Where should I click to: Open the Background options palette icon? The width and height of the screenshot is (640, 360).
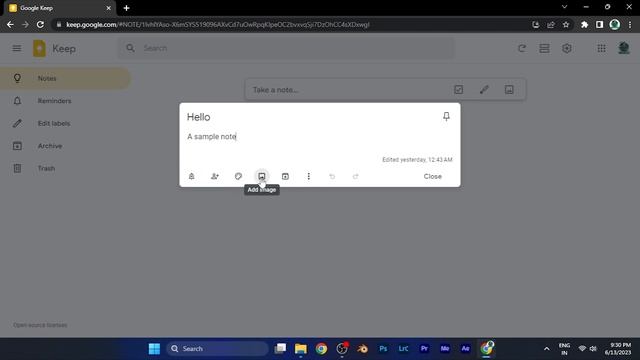(x=238, y=176)
